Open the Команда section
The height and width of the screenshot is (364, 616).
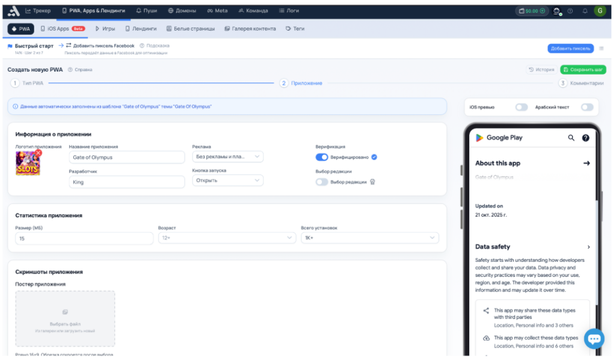click(253, 11)
